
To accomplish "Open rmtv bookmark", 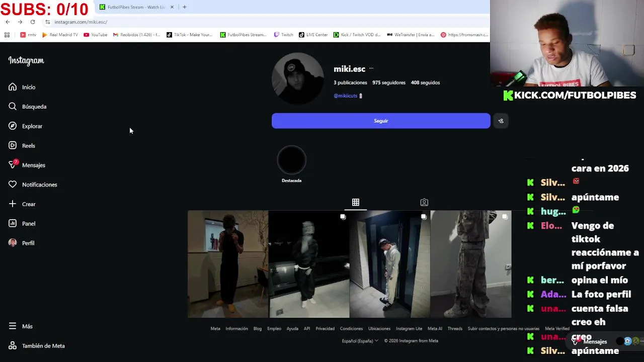I will point(28,35).
